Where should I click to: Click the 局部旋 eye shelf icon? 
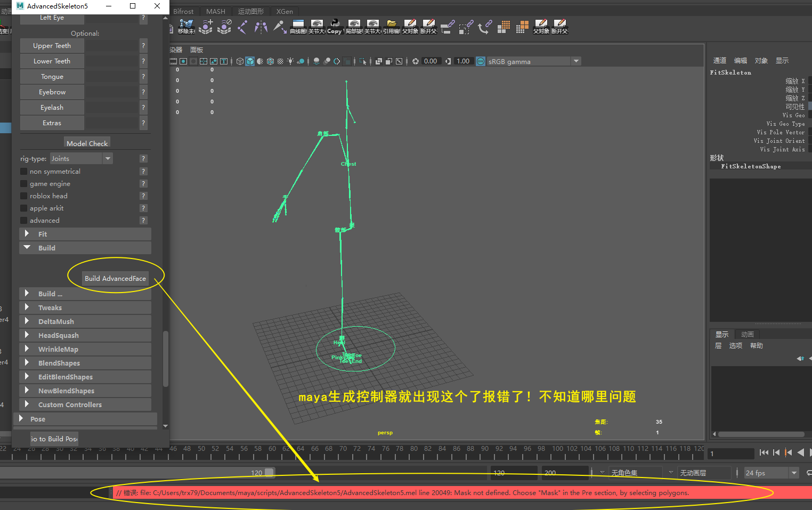(354, 26)
